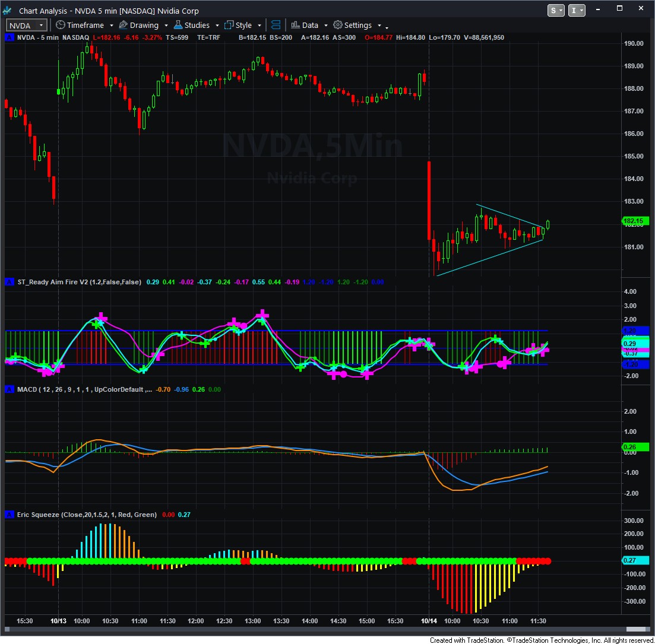Toggle the 'A' badge beside ST_Ready Aim Fire

pos(9,282)
